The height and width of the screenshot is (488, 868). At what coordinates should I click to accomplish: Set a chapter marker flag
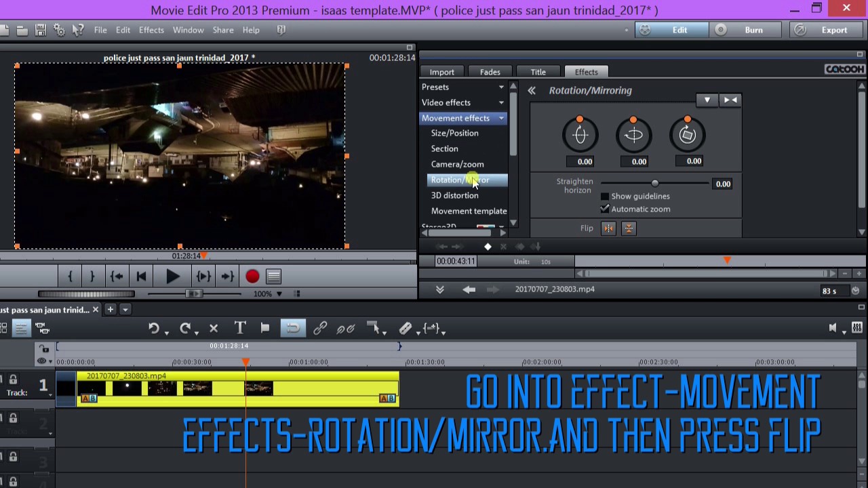coord(265,328)
